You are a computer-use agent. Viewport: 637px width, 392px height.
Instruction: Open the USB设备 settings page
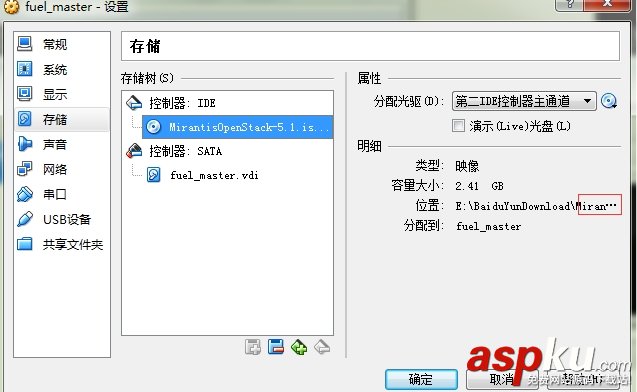62,219
